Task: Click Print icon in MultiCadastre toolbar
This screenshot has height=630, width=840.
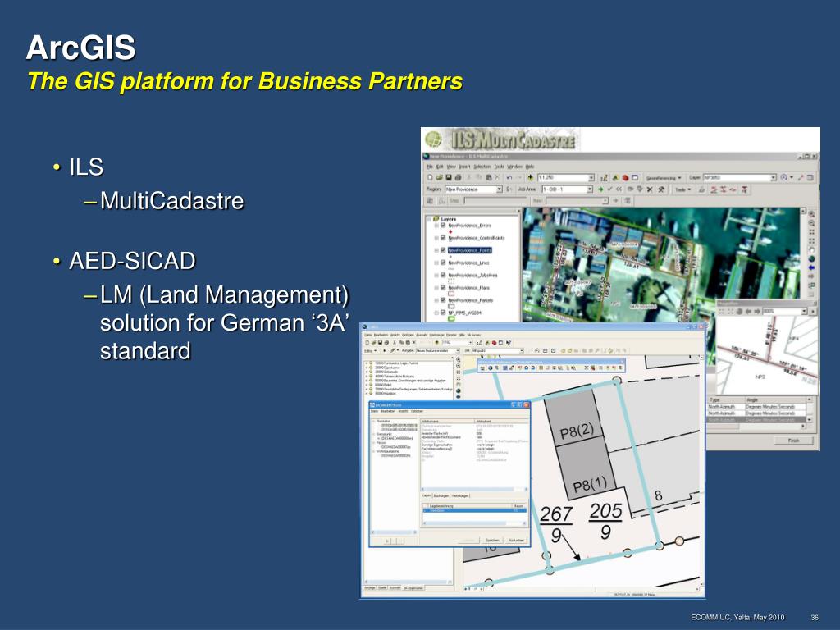Action: click(458, 177)
